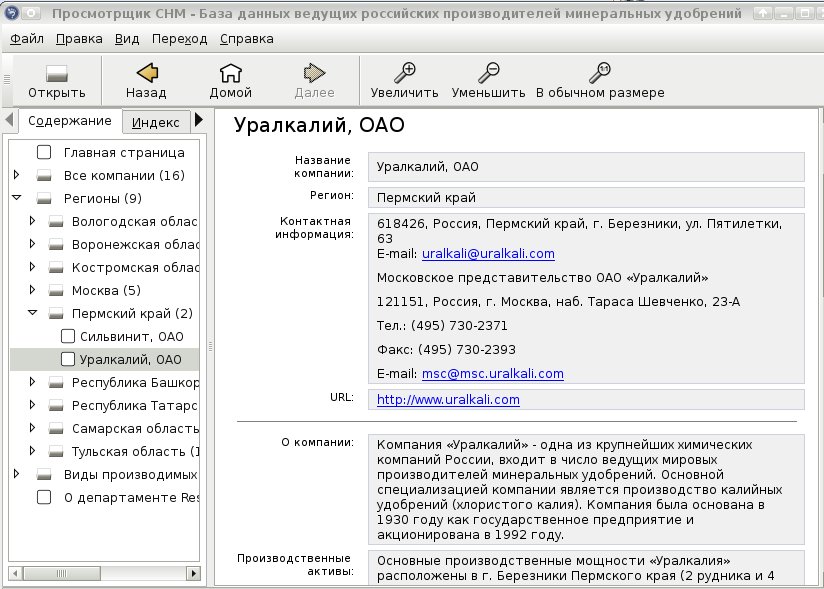Expand the Тульская область node
Viewport: 824px width, 589px height.
pos(32,451)
